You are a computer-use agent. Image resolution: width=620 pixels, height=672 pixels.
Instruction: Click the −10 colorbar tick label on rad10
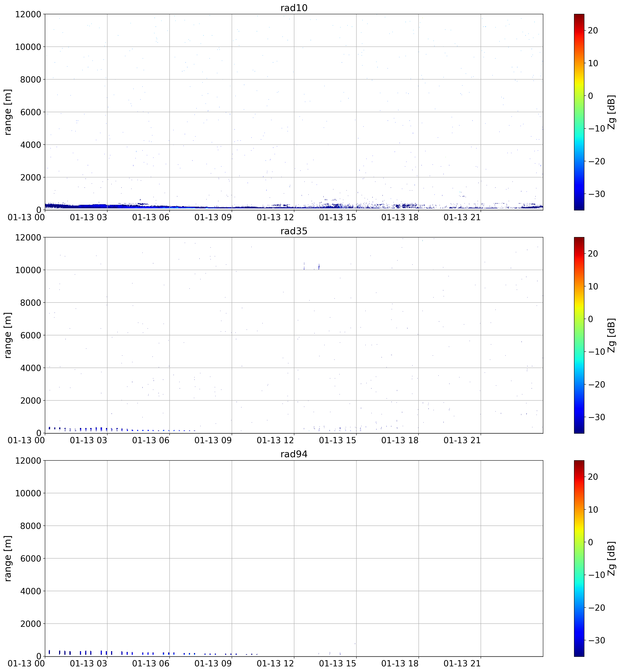(x=597, y=128)
